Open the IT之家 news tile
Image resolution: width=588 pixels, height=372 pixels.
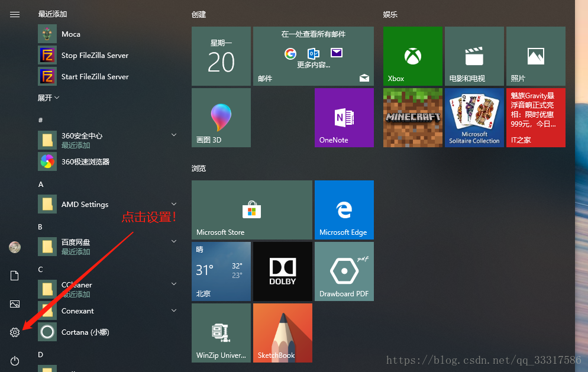(x=536, y=118)
